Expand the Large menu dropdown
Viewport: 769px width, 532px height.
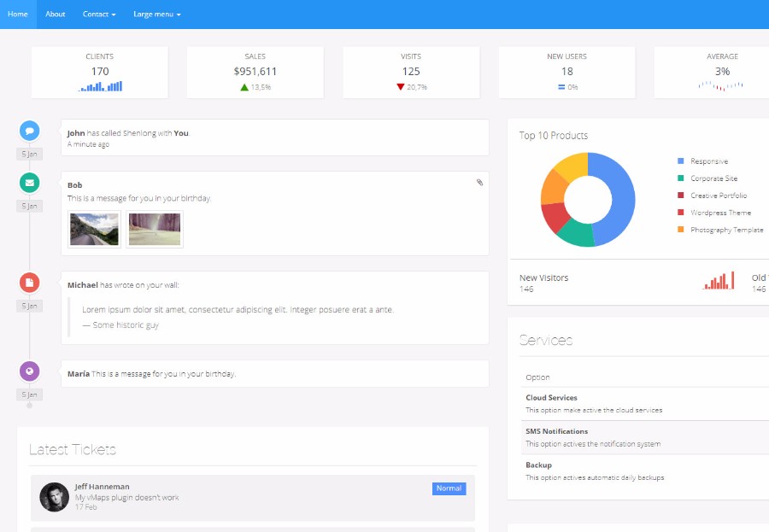point(157,15)
